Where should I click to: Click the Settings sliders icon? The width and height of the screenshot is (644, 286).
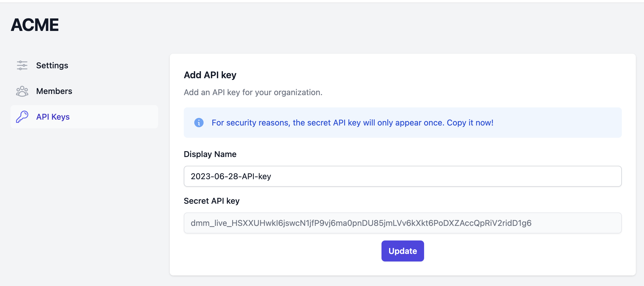point(22,65)
